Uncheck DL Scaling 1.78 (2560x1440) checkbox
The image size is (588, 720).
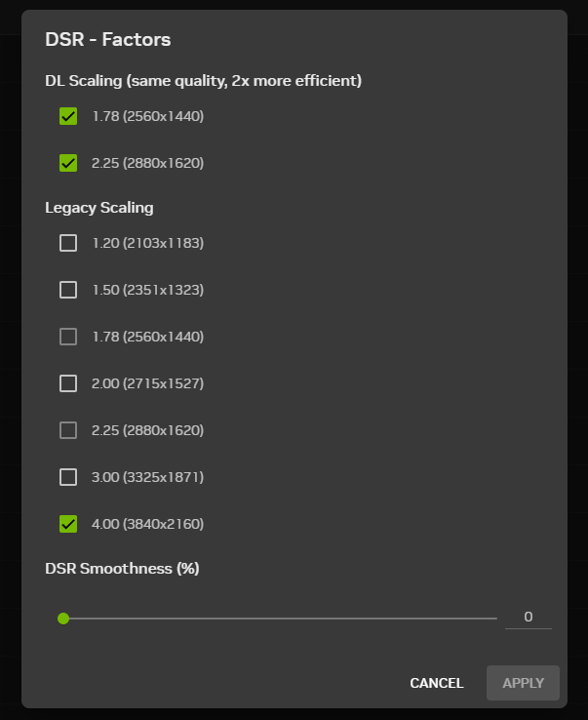(x=68, y=117)
